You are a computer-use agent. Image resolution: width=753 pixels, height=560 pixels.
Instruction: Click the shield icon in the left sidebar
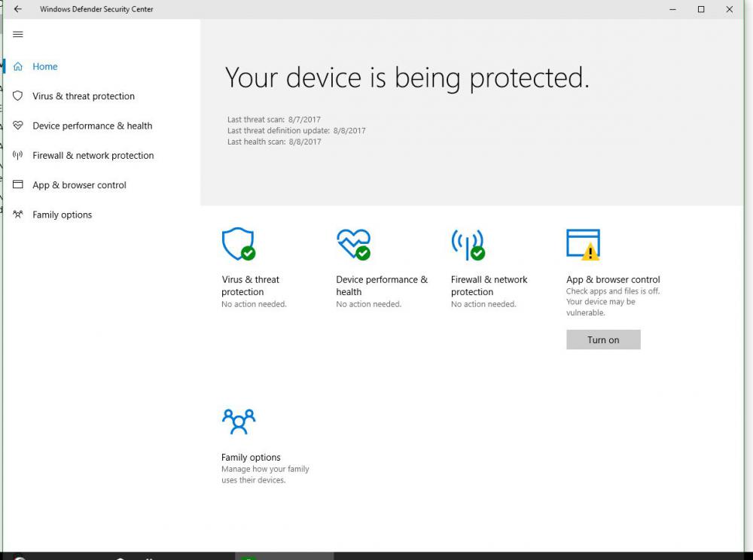(18, 96)
